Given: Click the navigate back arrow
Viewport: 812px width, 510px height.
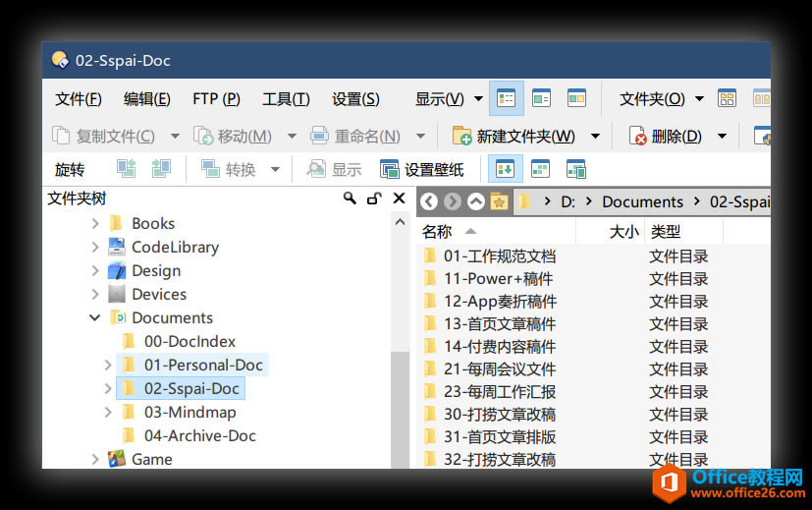Looking at the screenshot, I should point(429,201).
